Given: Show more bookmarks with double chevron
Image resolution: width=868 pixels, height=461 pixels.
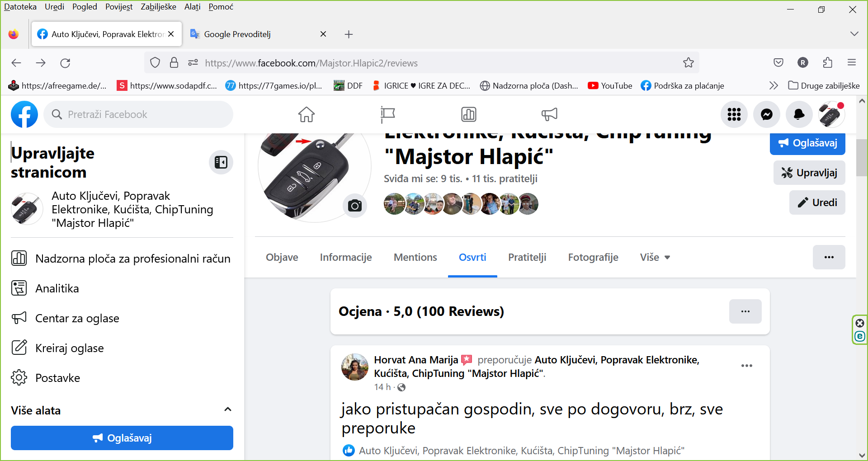Looking at the screenshot, I should coord(774,85).
